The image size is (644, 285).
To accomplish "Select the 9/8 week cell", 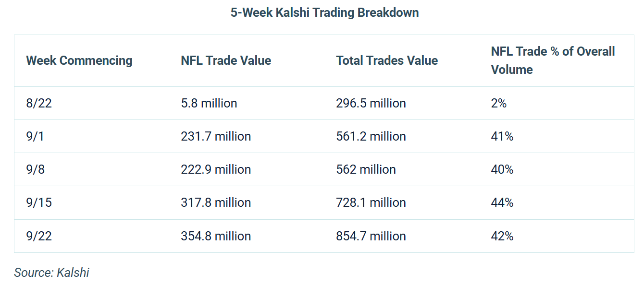I will (36, 169).
